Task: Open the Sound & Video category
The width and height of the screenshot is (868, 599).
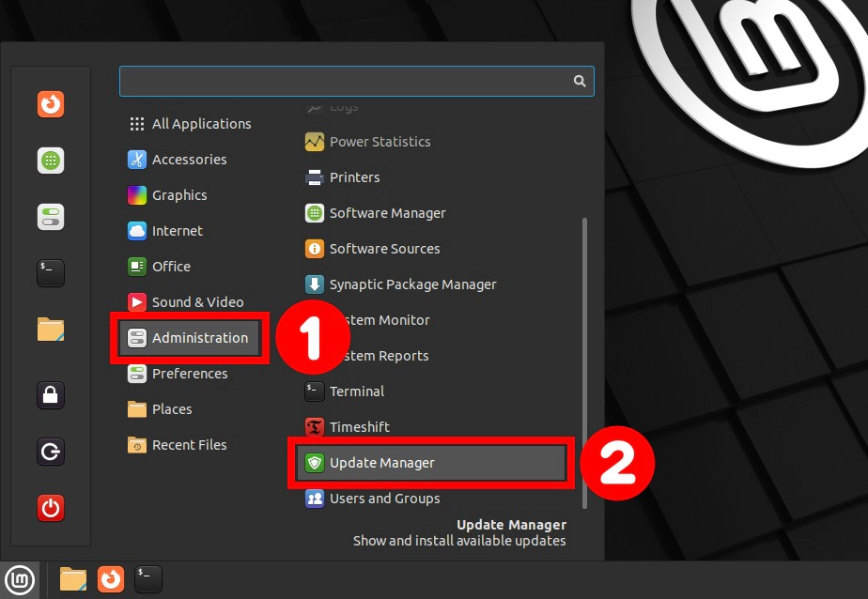Action: click(197, 302)
